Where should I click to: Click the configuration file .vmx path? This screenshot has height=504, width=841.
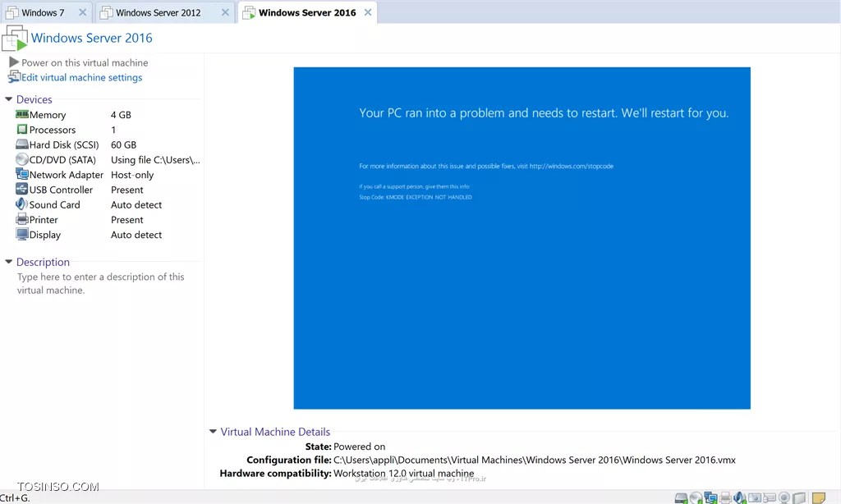(x=534, y=460)
